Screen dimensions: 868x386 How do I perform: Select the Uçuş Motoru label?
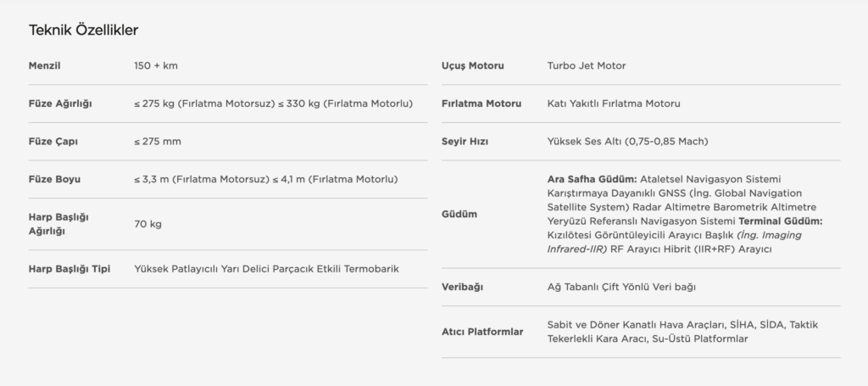473,66
